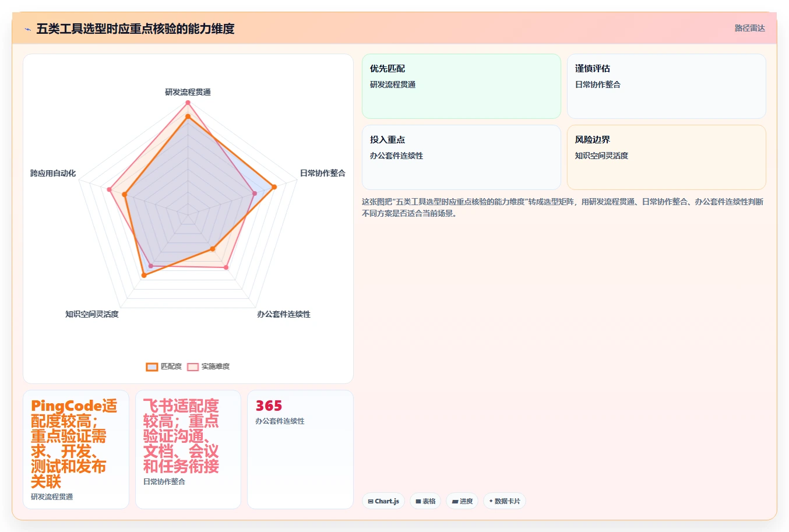Open the 优先匹配 card
The image size is (789, 532).
[x=462, y=86]
